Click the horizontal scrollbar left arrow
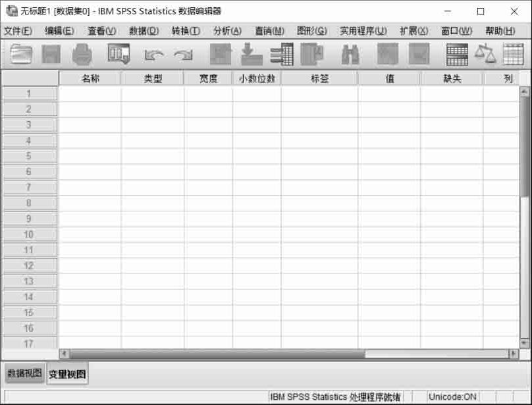532x405 pixels. (65, 354)
